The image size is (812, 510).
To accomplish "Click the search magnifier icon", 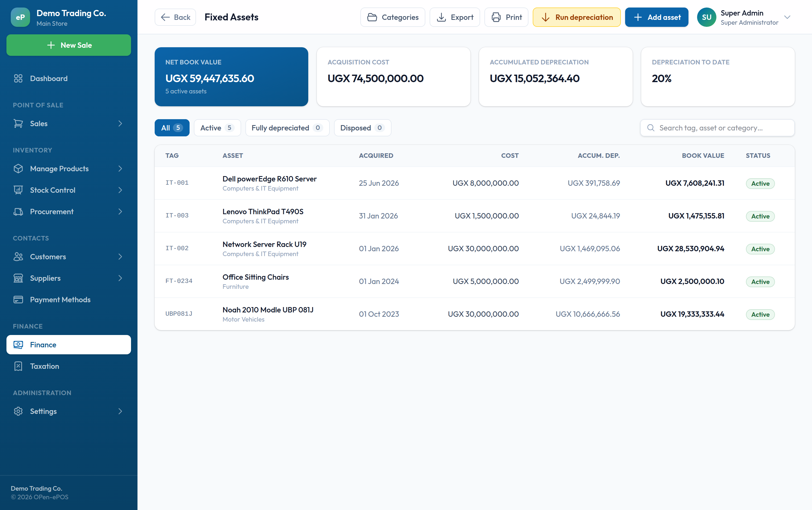I will coord(651,128).
